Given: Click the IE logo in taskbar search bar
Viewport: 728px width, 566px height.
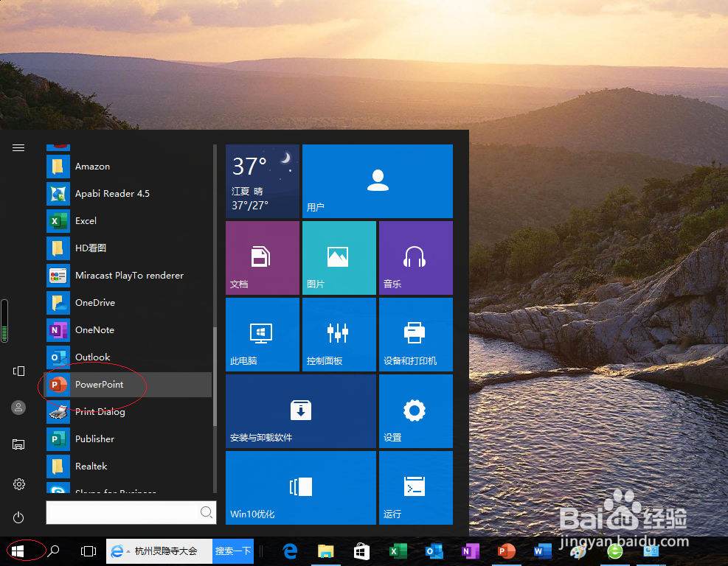Looking at the screenshot, I should coord(117,551).
